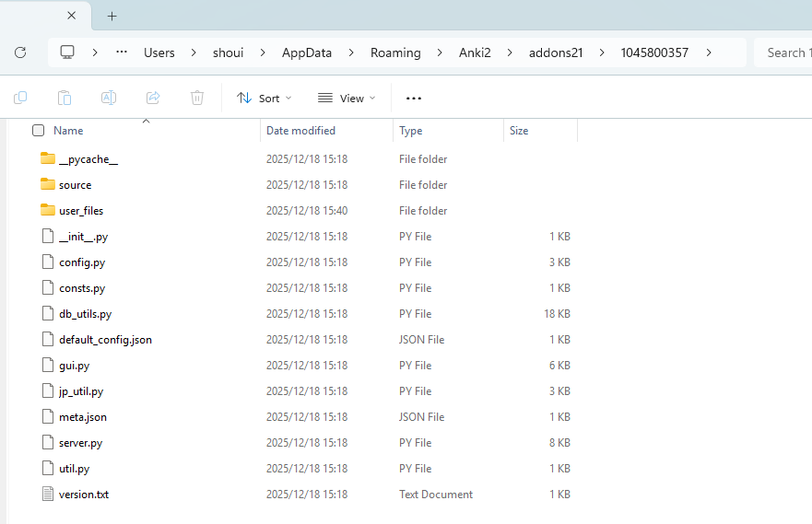This screenshot has height=524, width=812.
Task: Expand chevron after Users in breadcrumb
Action: click(194, 52)
